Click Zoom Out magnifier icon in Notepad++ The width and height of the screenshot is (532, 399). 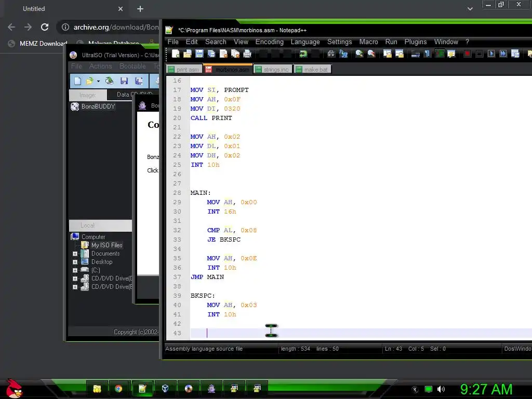[371, 54]
